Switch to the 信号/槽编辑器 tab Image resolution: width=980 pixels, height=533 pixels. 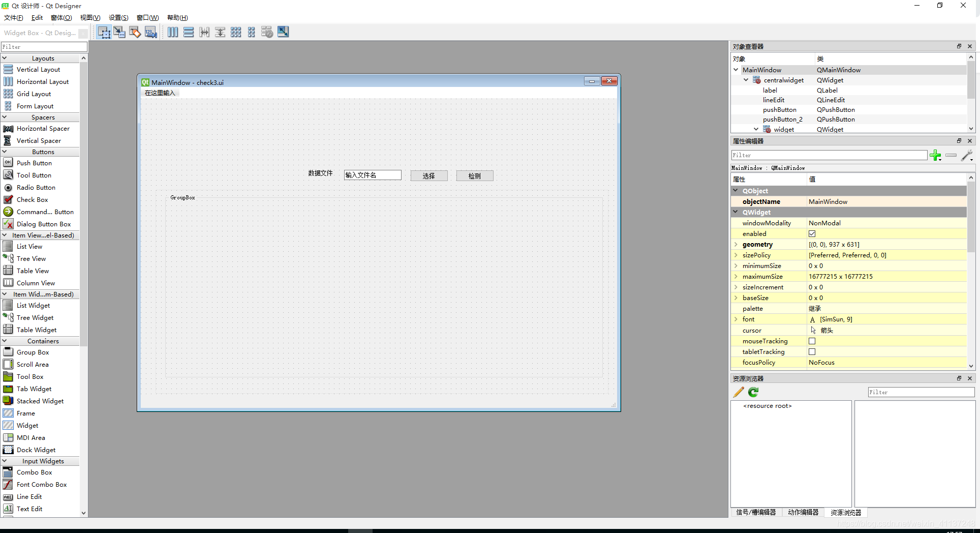756,512
